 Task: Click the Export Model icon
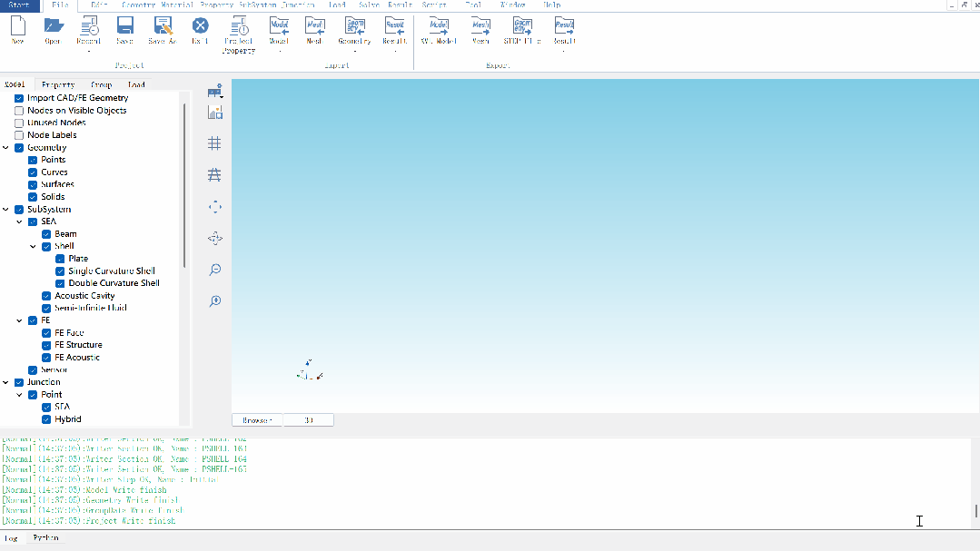(439, 25)
